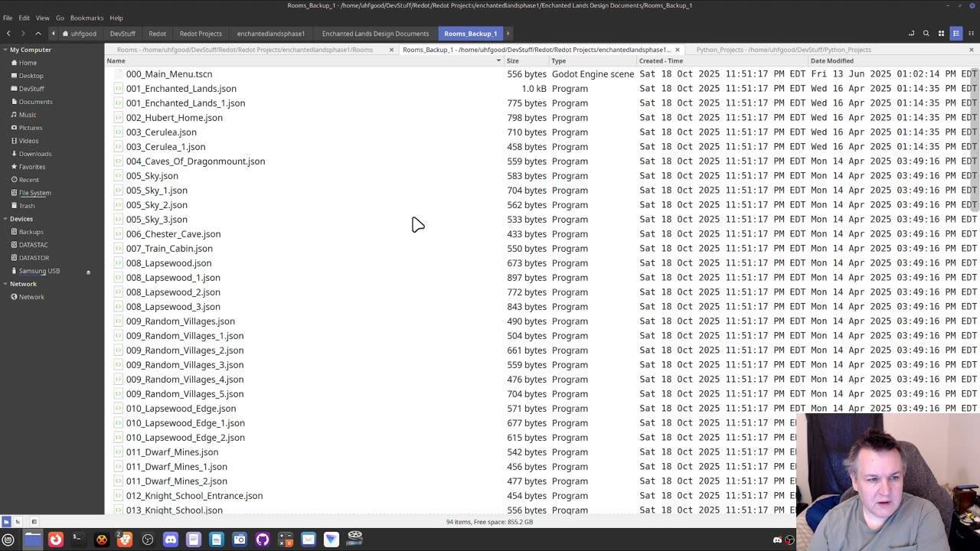Select DATASTAC device in sidebar
Image resolution: width=980 pixels, height=551 pixels.
(x=33, y=245)
